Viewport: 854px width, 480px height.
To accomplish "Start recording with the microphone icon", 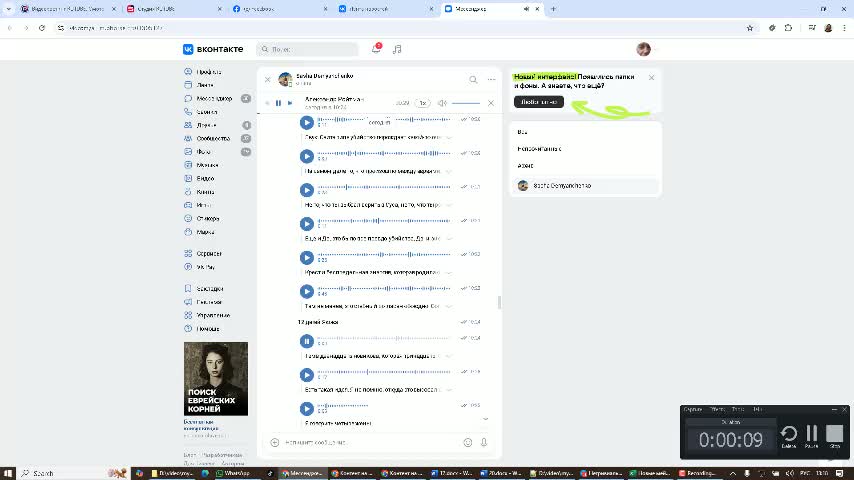I will [x=484, y=442].
